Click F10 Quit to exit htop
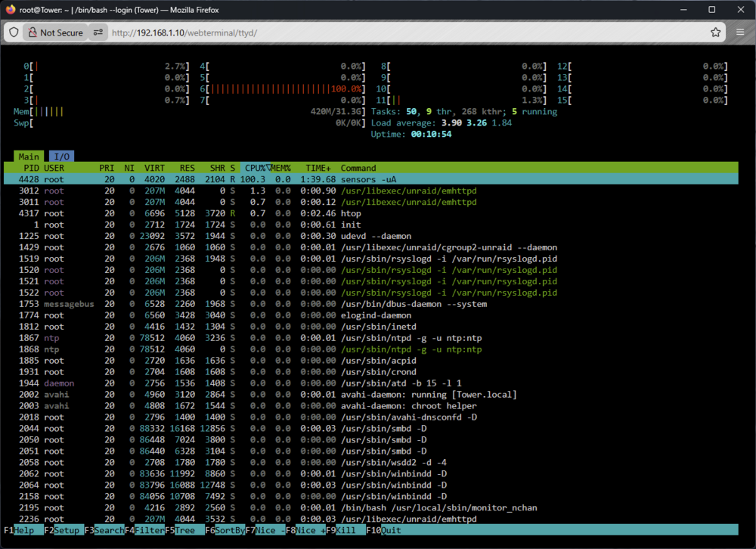The height and width of the screenshot is (549, 756). coord(383,530)
